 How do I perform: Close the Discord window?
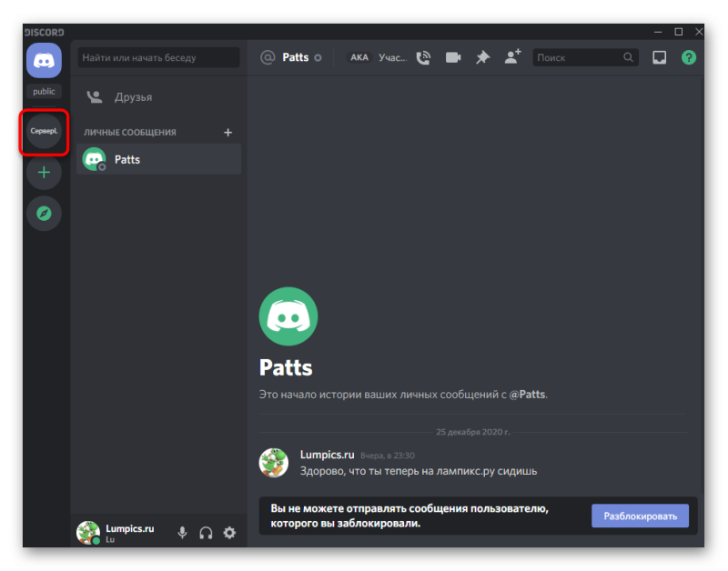(x=698, y=32)
